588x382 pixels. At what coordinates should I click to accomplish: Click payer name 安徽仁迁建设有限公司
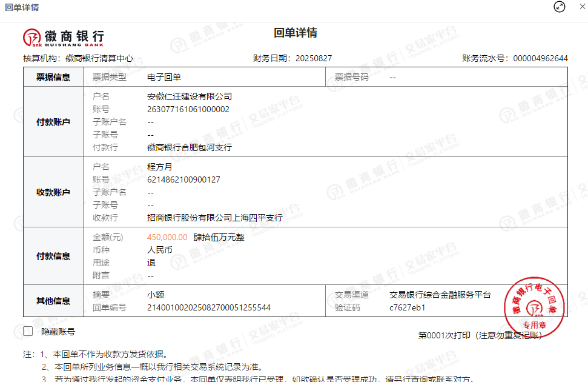(x=190, y=96)
